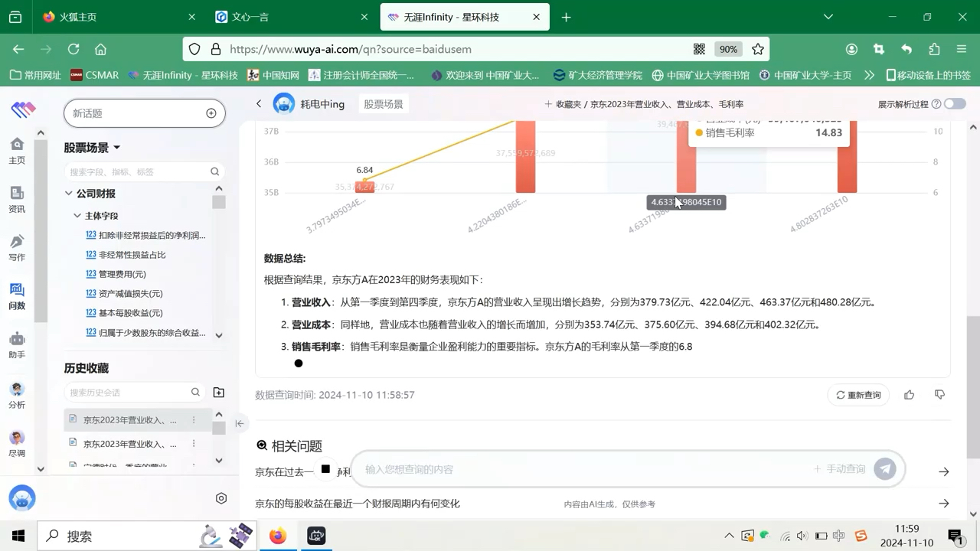Open the 常用网址 bookmark folder
Viewport: 980px width, 551px height.
pyautogui.click(x=35, y=75)
